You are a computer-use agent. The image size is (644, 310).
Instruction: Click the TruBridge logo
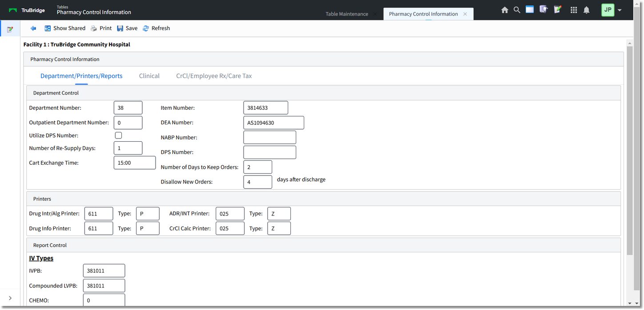point(27,10)
